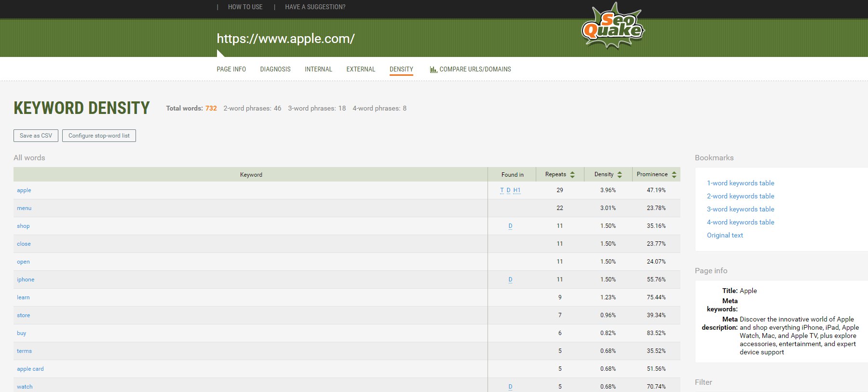Click prominence value 83.52%
Viewport: 868px width, 392px height.
pyautogui.click(x=656, y=333)
